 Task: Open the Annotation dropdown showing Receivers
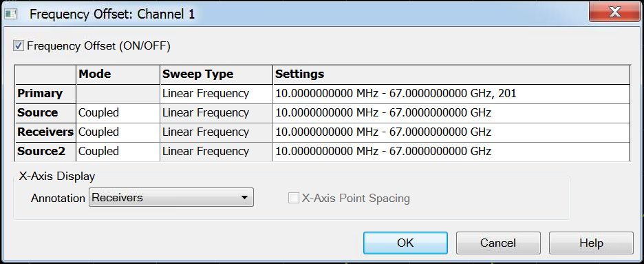click(171, 198)
